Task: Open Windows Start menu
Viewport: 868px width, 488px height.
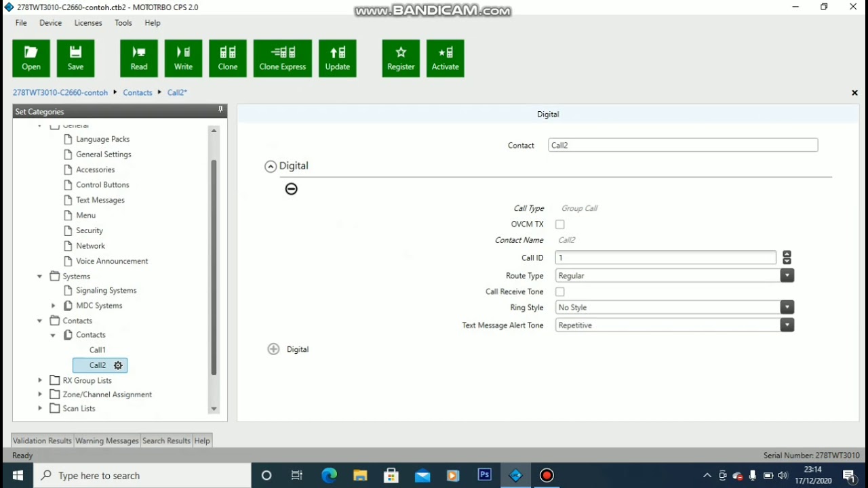Action: tap(18, 475)
